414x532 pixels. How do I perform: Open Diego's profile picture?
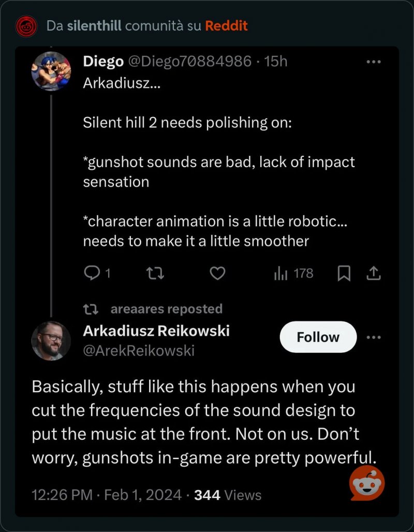point(51,71)
